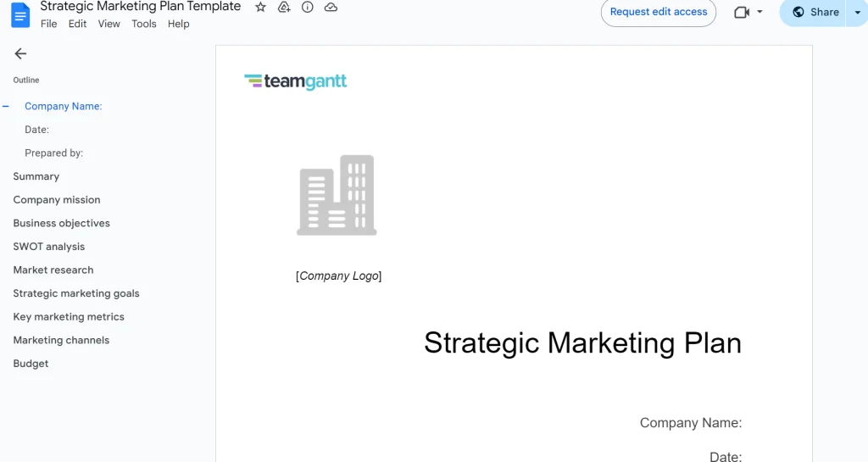
Task: Open the File menu
Action: pyautogui.click(x=48, y=24)
